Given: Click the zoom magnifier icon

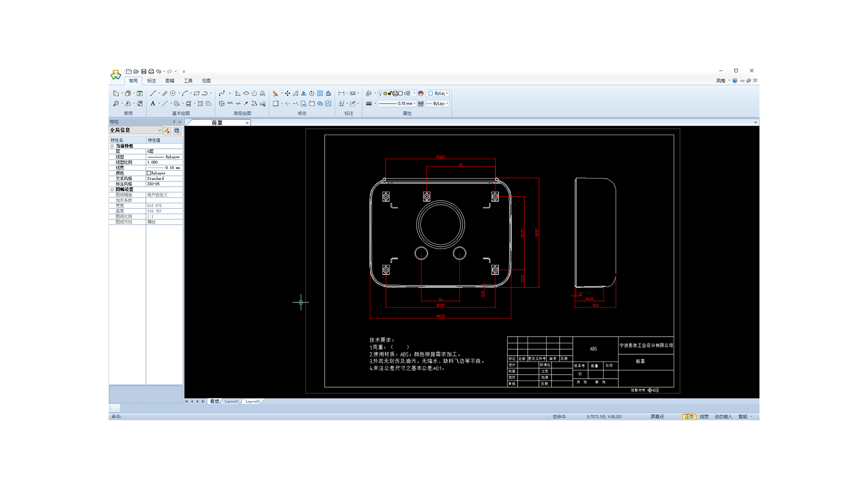Looking at the screenshot, I should [x=116, y=103].
